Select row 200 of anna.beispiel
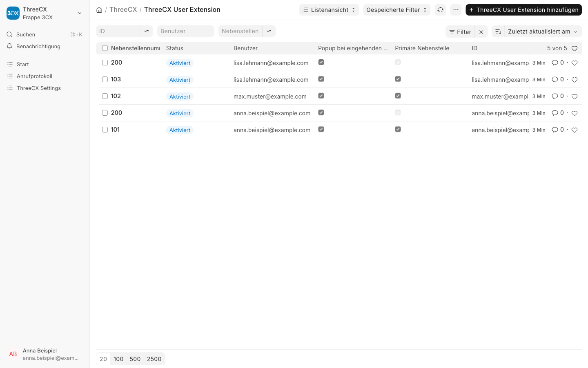This screenshot has width=588, height=368. coord(105,113)
